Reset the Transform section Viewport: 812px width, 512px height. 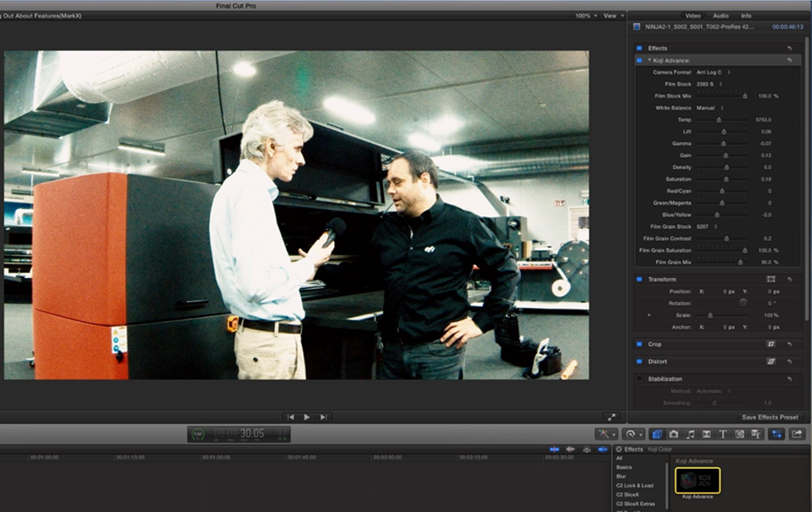click(790, 280)
